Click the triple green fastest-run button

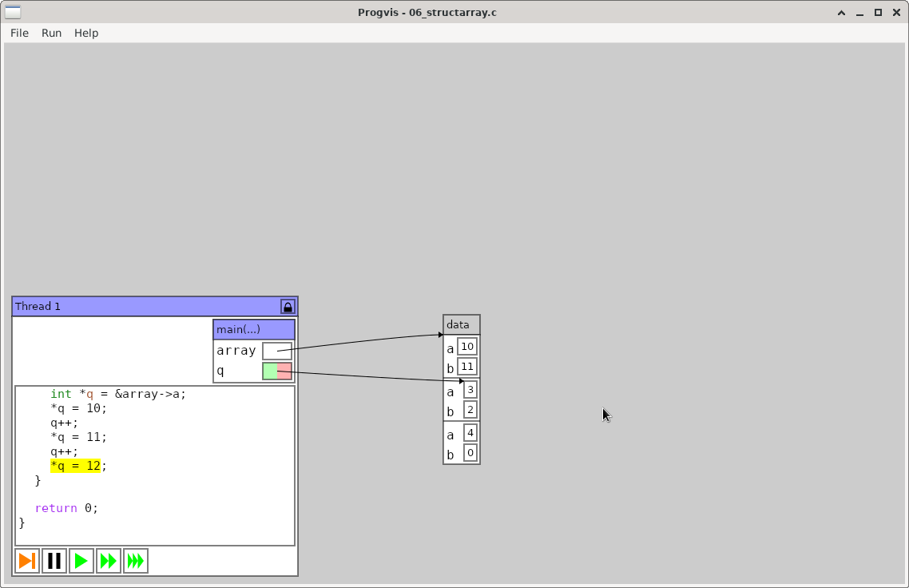pyautogui.click(x=136, y=561)
